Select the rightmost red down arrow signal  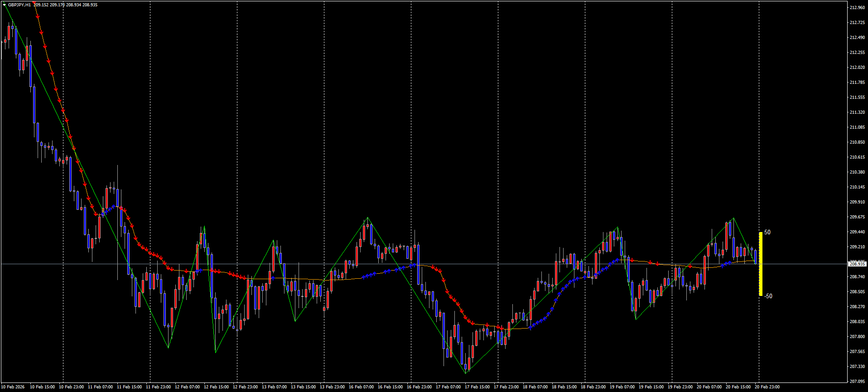pos(690,266)
